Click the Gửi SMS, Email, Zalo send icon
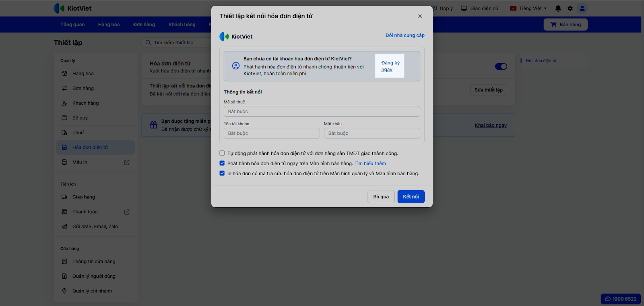The height and width of the screenshot is (306, 644). coord(64,227)
